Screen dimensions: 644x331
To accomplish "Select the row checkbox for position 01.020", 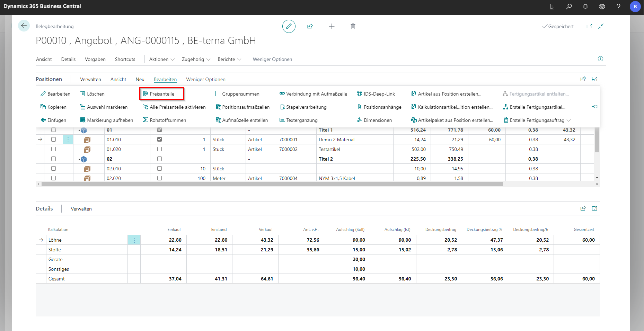I will point(53,149).
